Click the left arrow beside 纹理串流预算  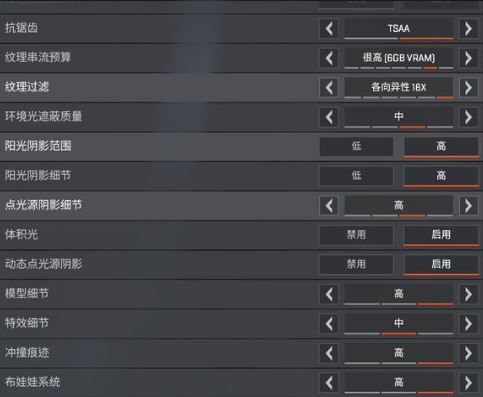click(329, 58)
